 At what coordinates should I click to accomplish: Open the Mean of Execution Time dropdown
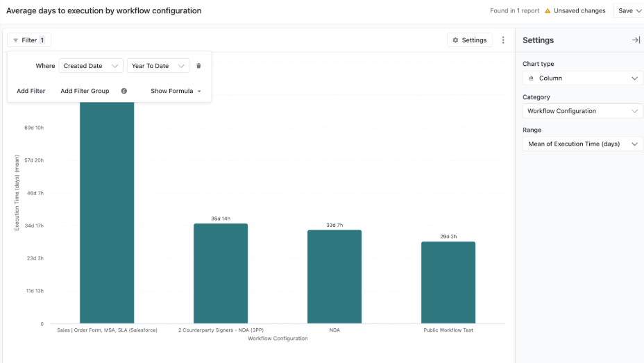582,144
